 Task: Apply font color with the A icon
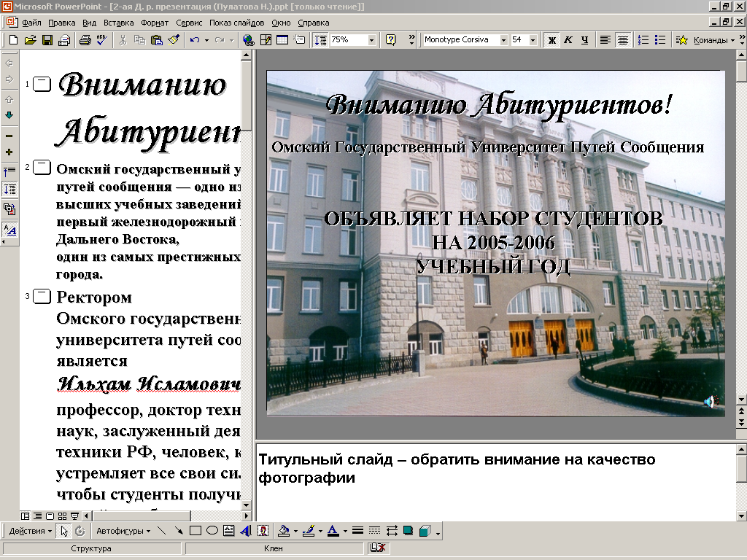click(333, 531)
